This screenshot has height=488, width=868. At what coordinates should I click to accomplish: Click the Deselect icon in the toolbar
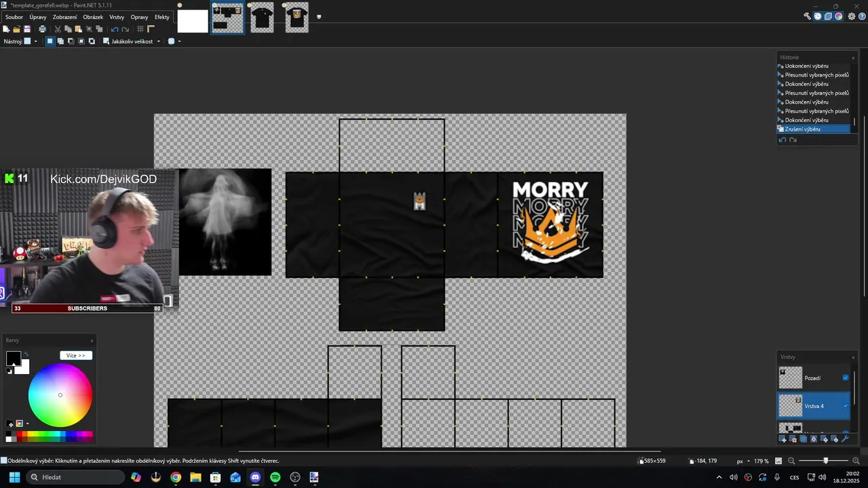tap(99, 29)
